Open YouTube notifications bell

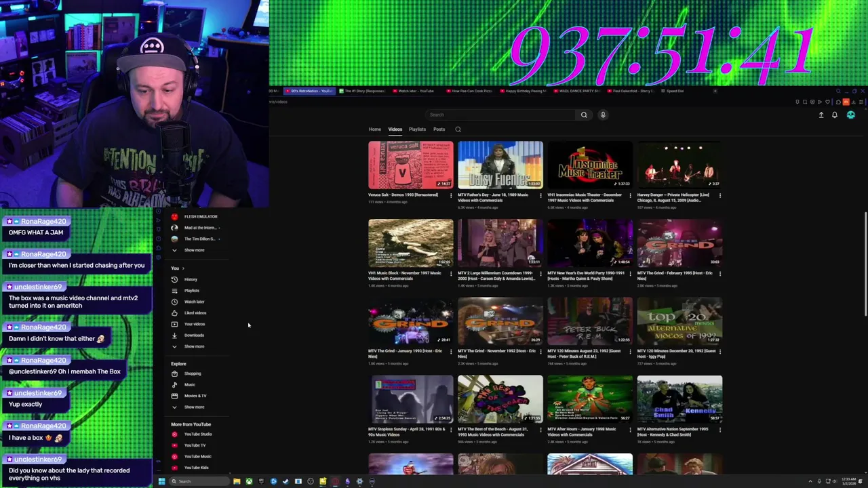tap(835, 115)
